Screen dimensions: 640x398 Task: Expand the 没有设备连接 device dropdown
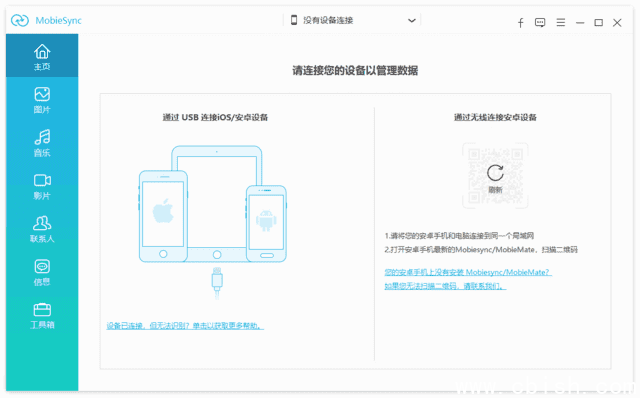(353, 20)
